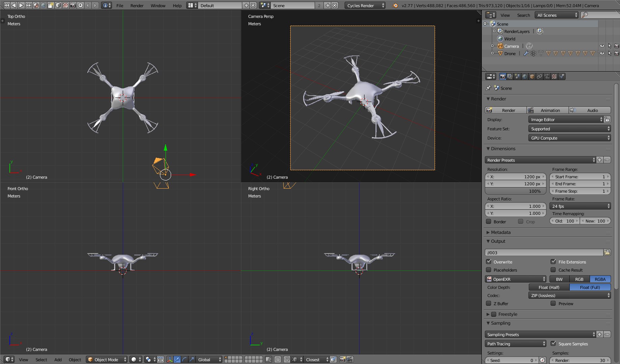Open the OpenEXR file format dropdown
Viewport: 620px width, 364px height.
click(515, 279)
